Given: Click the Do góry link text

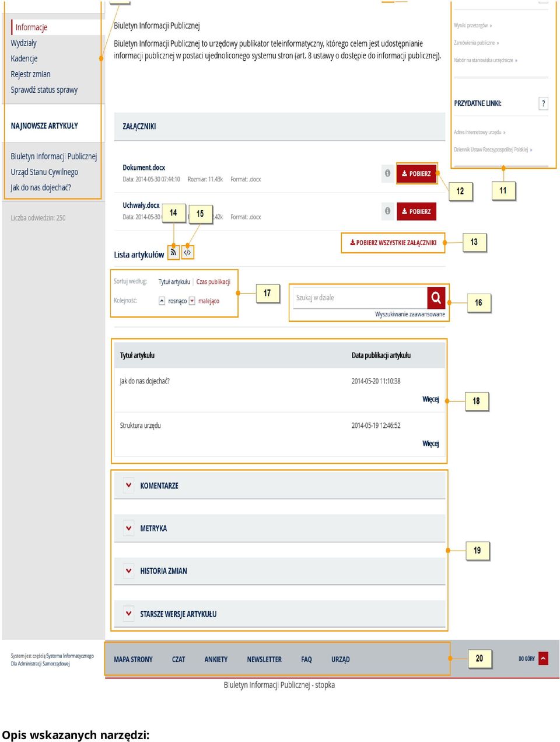Looking at the screenshot, I should [x=527, y=659].
